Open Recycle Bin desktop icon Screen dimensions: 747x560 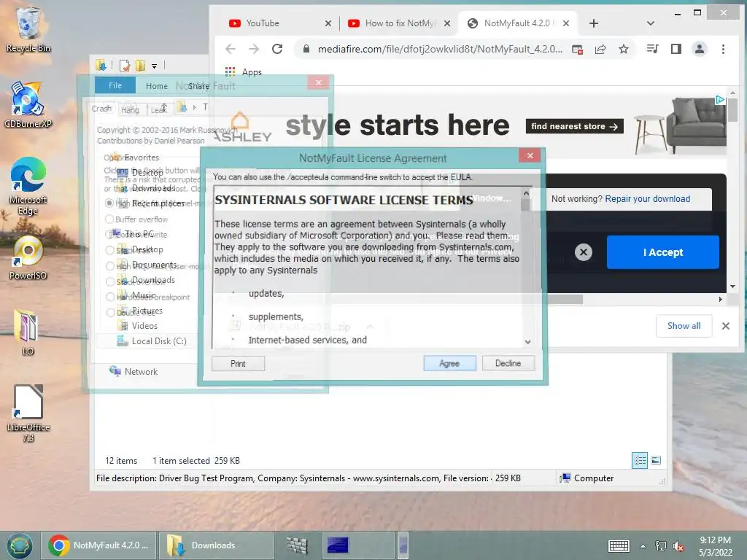pos(28,28)
